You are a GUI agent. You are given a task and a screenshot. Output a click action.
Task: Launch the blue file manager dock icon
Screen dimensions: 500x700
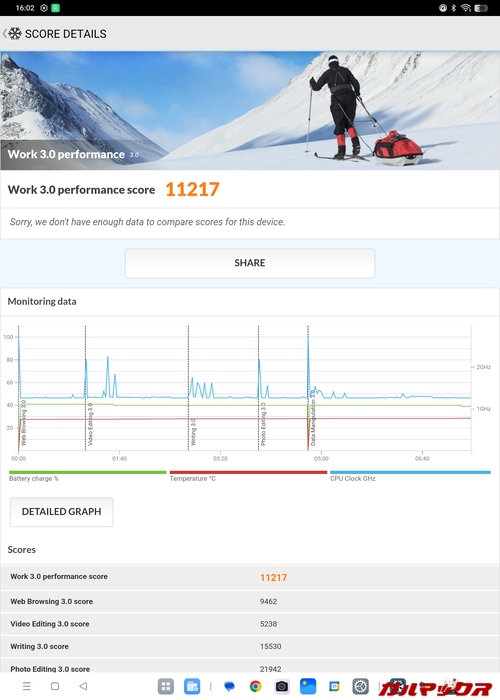point(192,687)
